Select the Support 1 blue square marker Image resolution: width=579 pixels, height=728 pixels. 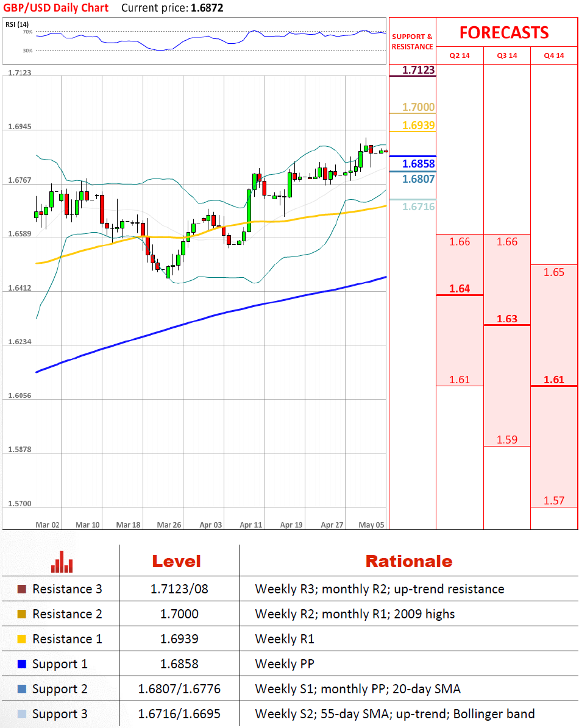pos(22,664)
